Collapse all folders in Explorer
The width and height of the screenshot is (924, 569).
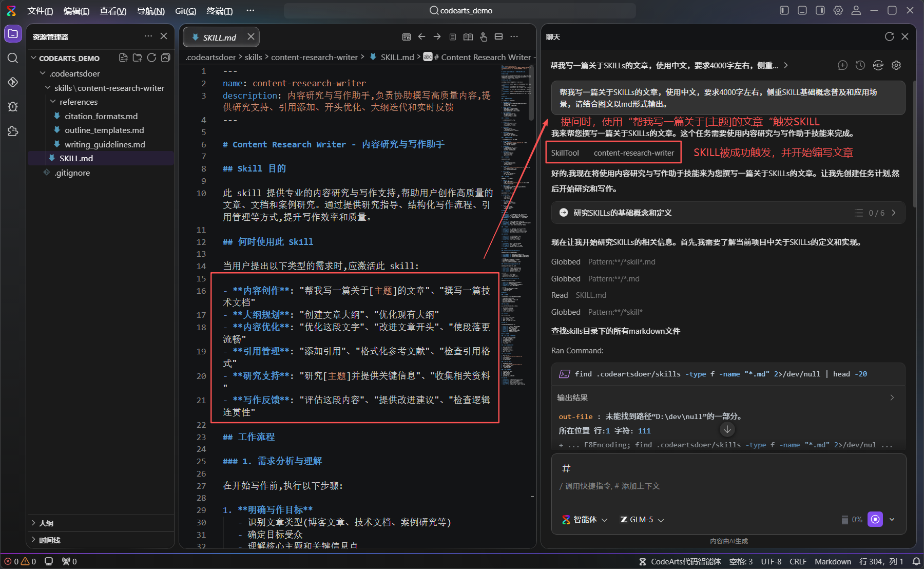[165, 58]
